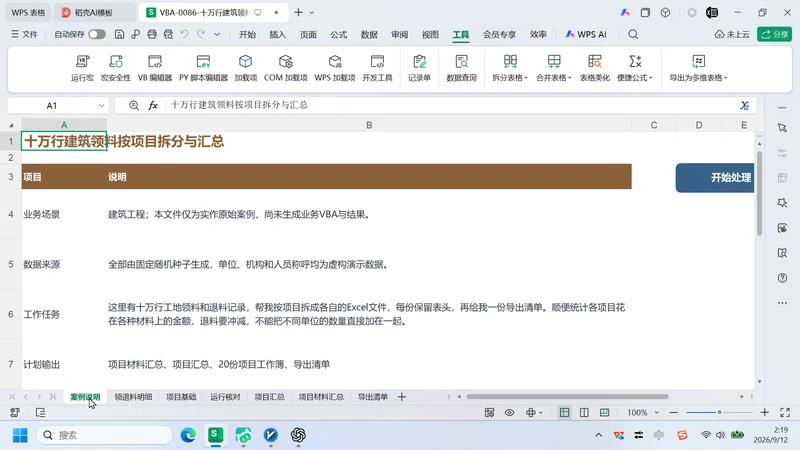Open a new document tab with plus

coord(298,12)
